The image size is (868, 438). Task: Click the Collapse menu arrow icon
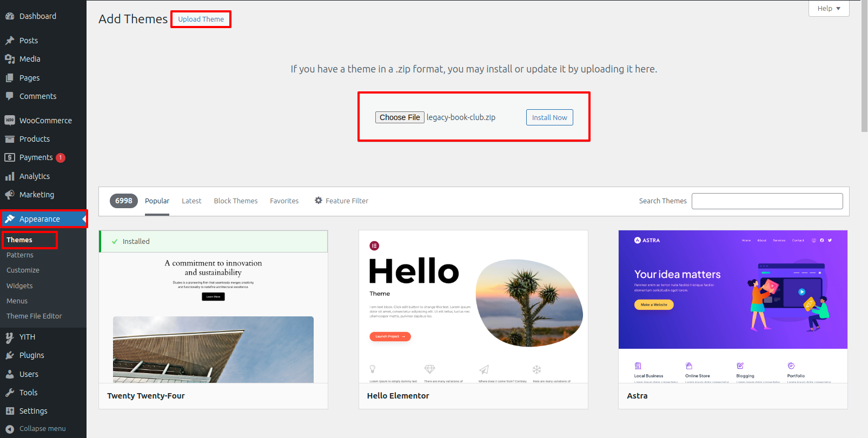pyautogui.click(x=10, y=429)
